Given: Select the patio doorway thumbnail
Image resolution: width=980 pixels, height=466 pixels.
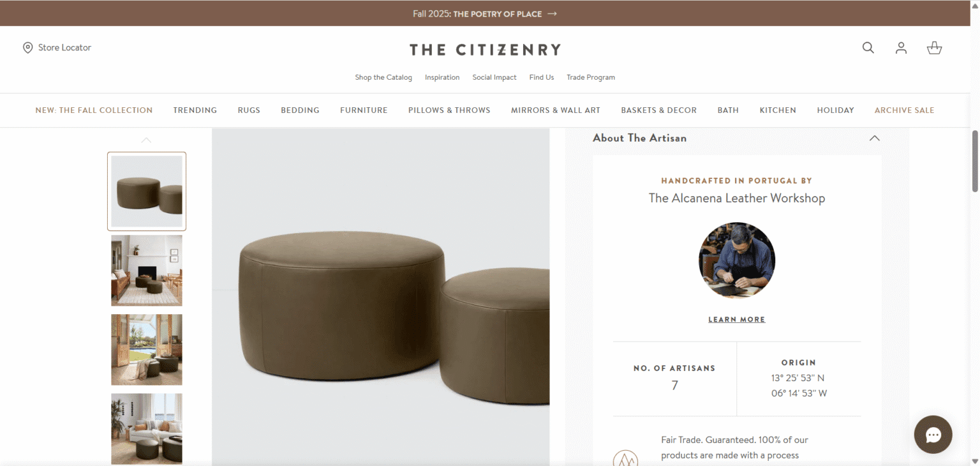Looking at the screenshot, I should tap(147, 350).
